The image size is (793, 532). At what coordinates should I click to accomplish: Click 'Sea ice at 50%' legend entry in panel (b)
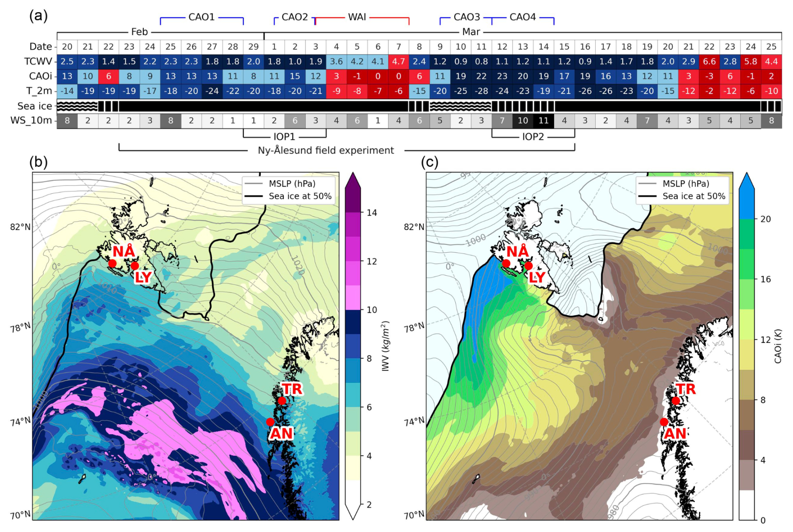300,196
